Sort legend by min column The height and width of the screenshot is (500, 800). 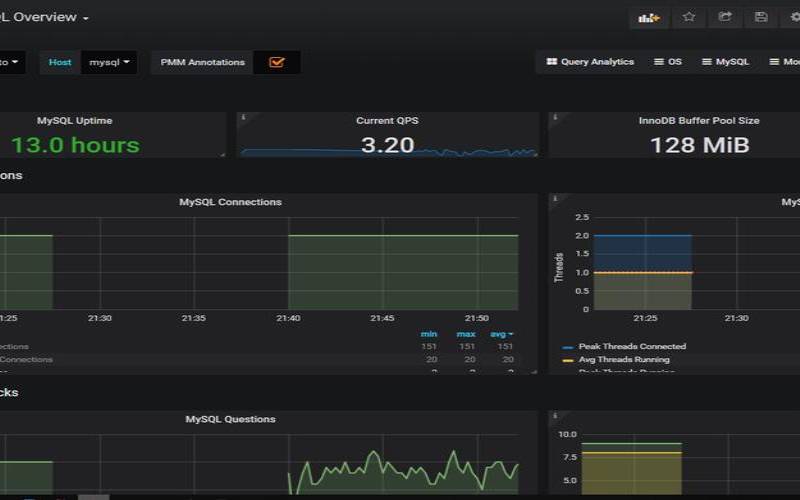[x=429, y=334]
